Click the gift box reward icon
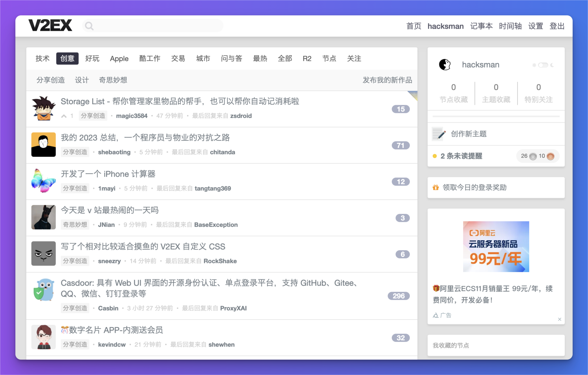The height and width of the screenshot is (375, 588). point(436,187)
